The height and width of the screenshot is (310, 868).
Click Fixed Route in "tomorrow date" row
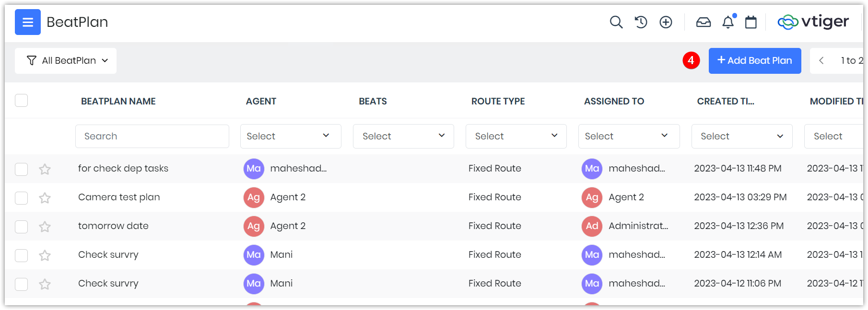(495, 226)
